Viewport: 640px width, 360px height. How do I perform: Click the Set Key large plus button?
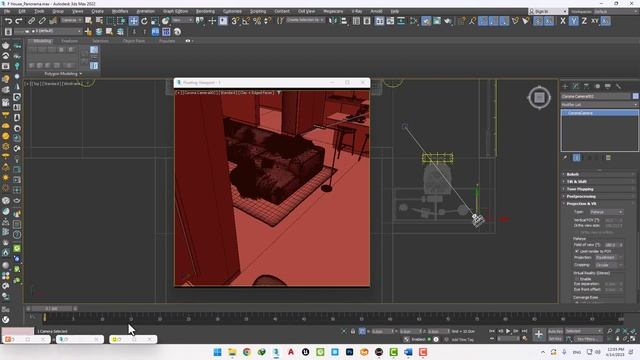tap(539, 335)
